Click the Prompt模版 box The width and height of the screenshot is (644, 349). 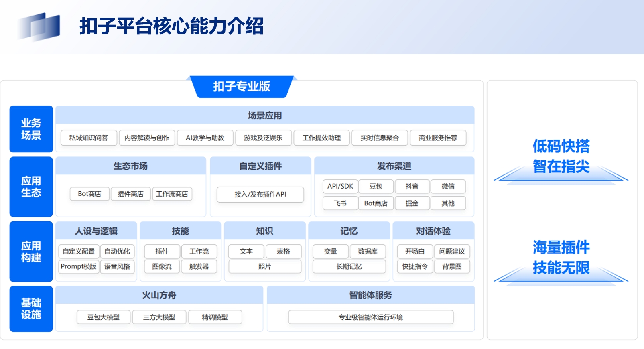pyautogui.click(x=79, y=266)
